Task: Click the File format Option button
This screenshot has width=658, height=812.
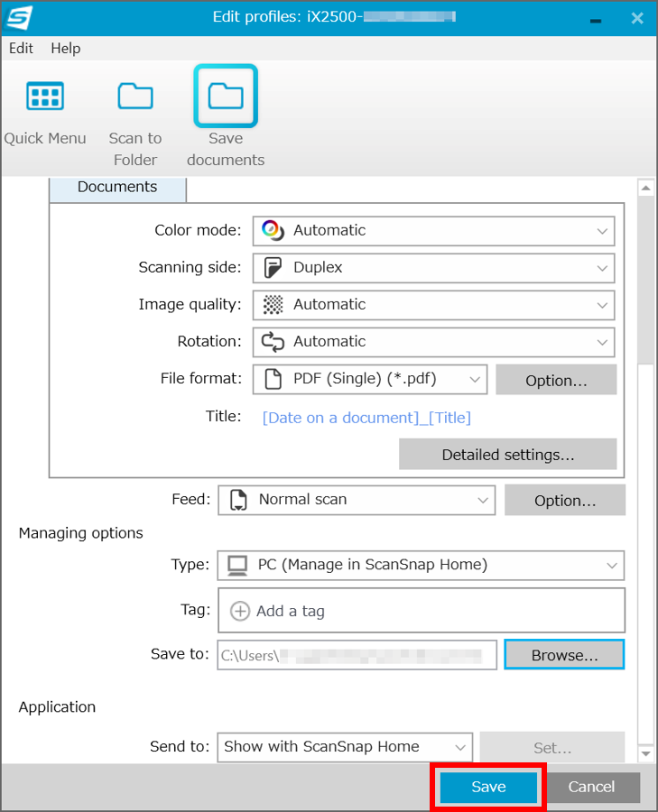Action: tap(556, 380)
